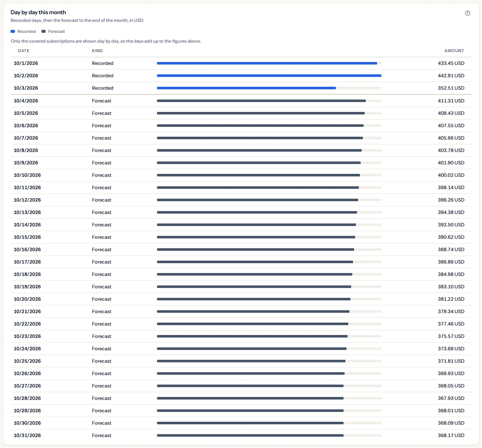Click the 400.02 USD amount
Screen dimensions: 482x448
[451, 175]
